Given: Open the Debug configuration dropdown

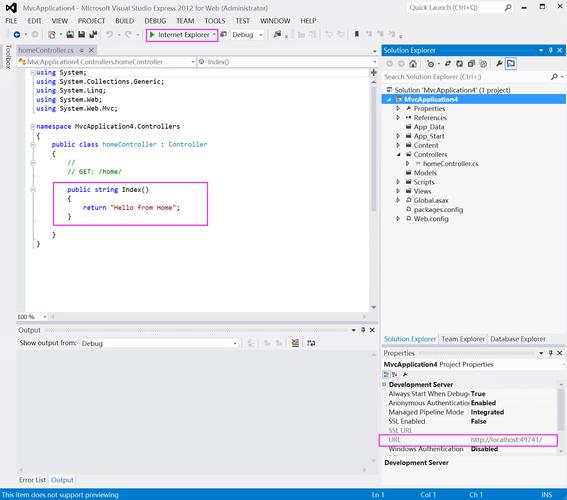Looking at the screenshot, I should tap(261, 35).
